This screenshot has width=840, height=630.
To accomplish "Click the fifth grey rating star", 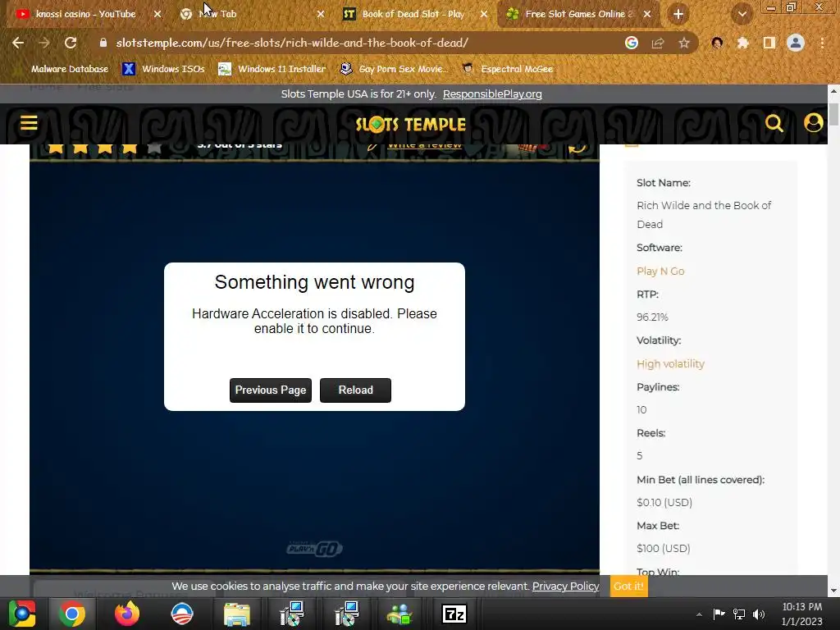I will [154, 148].
